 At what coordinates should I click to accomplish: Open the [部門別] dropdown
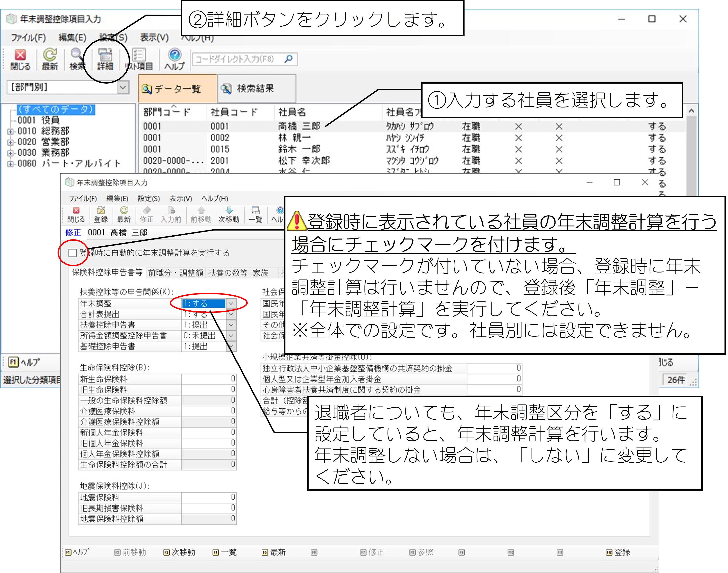(x=123, y=87)
